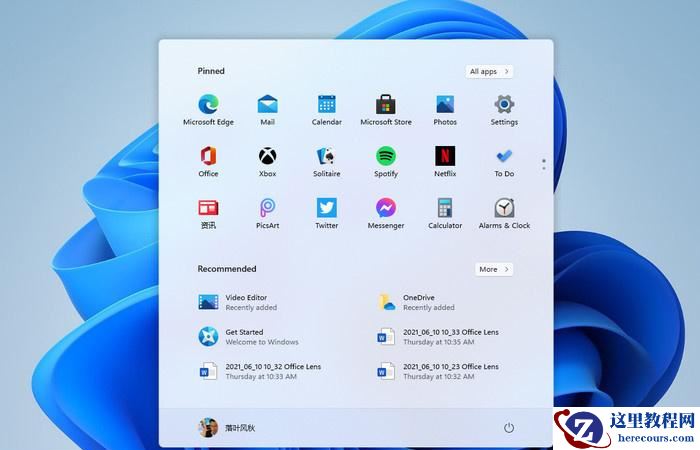
Task: Open Settings gear icon
Action: (504, 110)
